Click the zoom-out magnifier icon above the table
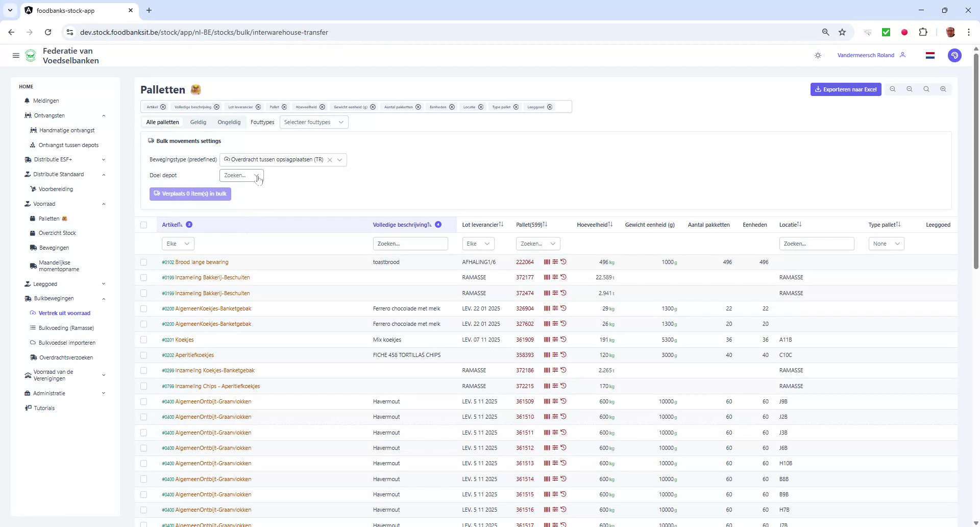 pyautogui.click(x=910, y=89)
